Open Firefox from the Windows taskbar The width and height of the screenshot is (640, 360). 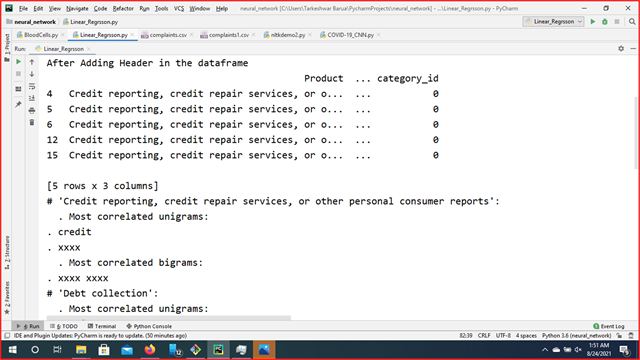click(150, 350)
